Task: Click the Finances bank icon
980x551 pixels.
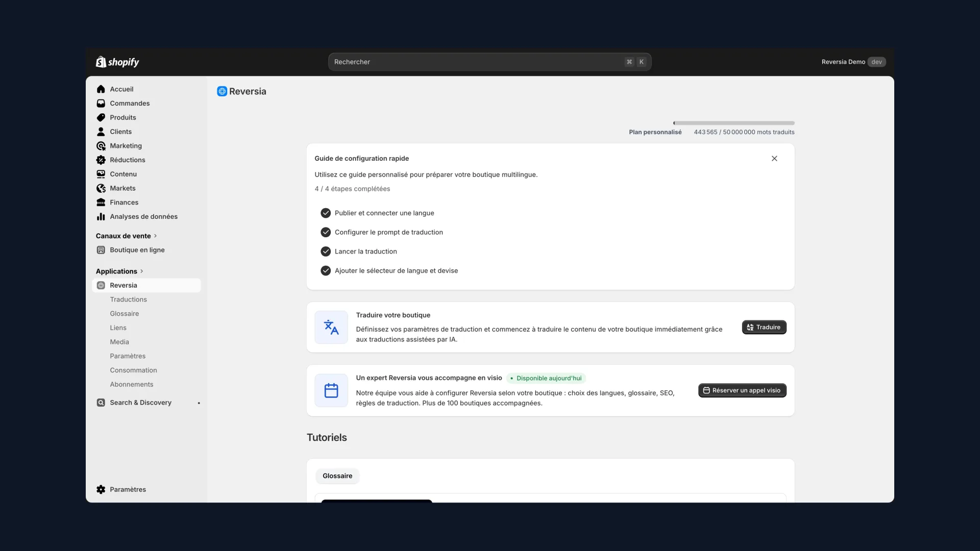Action: click(101, 203)
